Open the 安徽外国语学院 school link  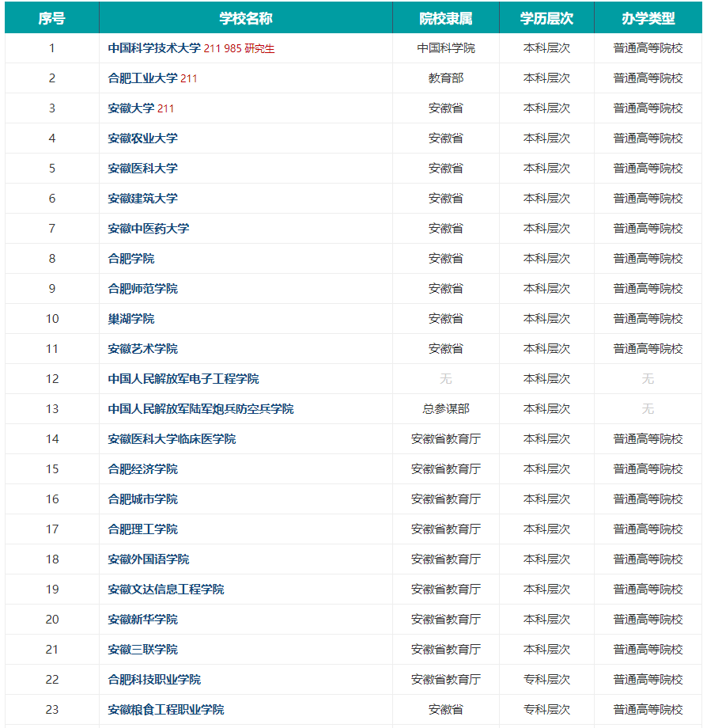149,559
